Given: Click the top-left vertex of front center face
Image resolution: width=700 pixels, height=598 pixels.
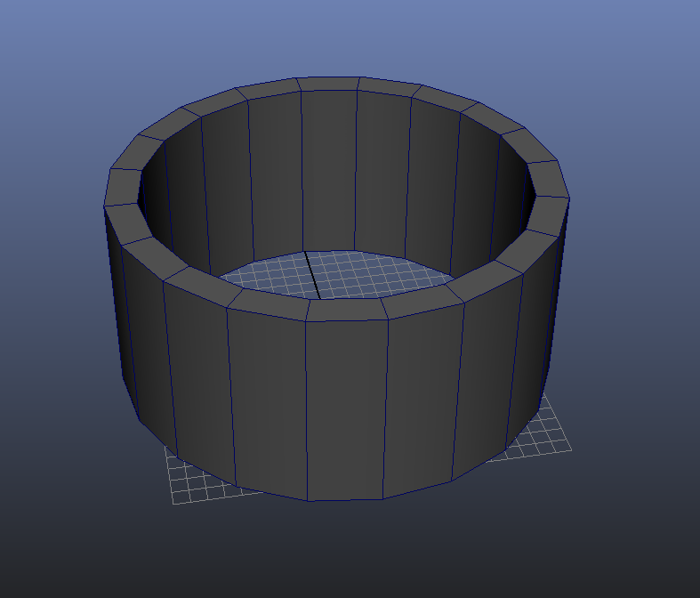Looking at the screenshot, I should 307,320.
